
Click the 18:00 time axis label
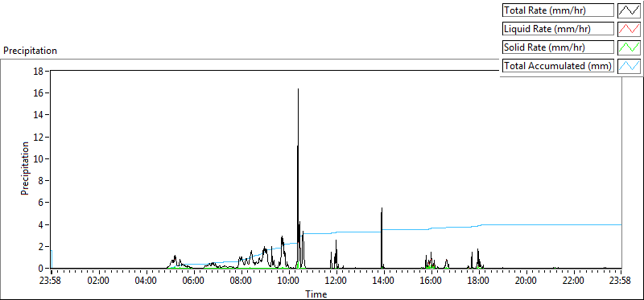point(479,282)
